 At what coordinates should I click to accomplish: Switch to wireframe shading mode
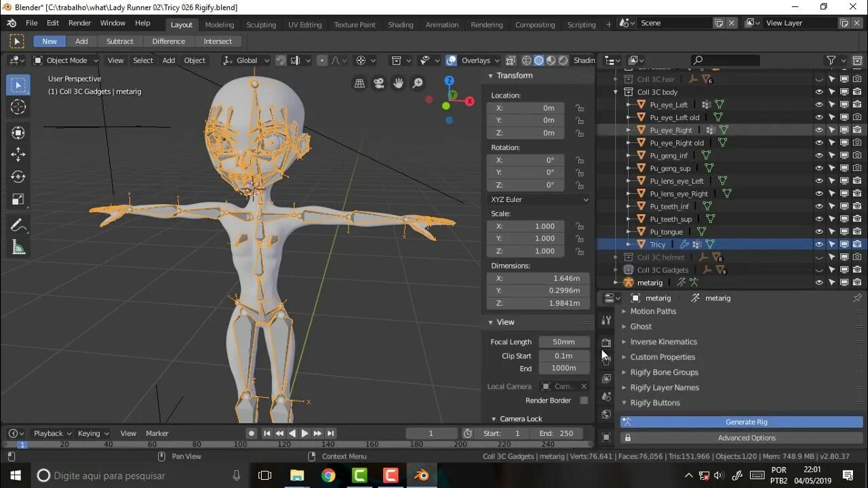527,60
